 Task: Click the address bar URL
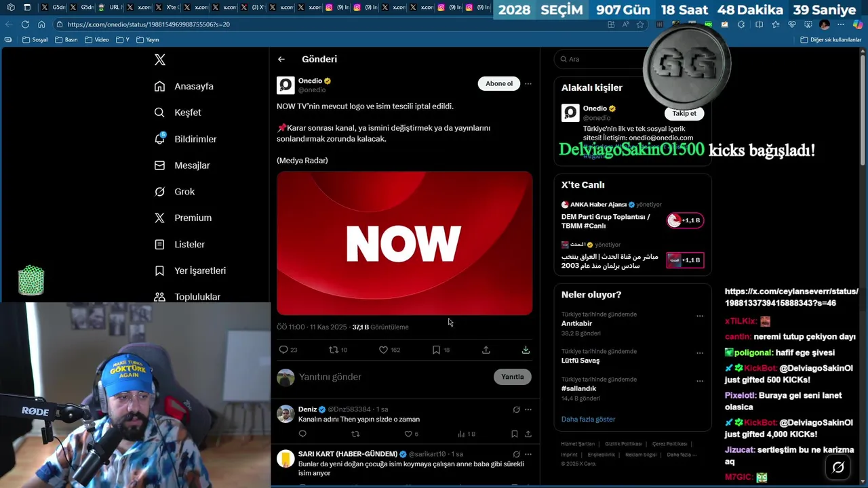point(149,24)
